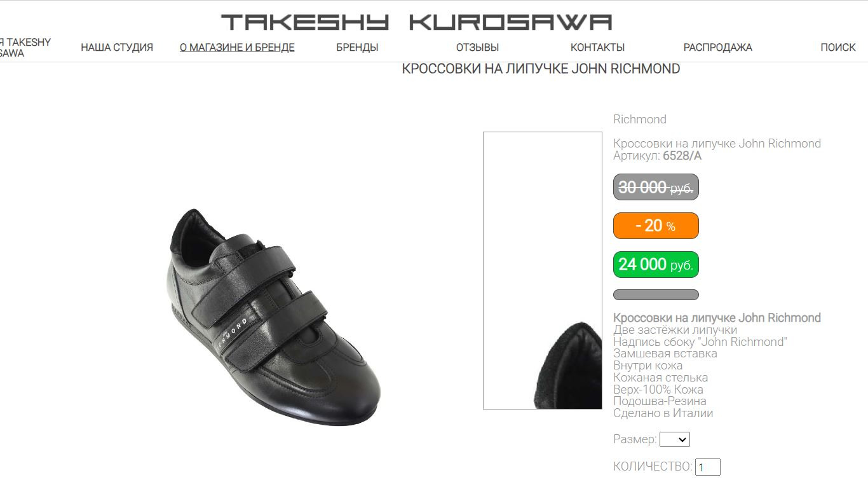The image size is (868, 482).
Task: Click the empty gray bar below price
Action: tap(656, 295)
